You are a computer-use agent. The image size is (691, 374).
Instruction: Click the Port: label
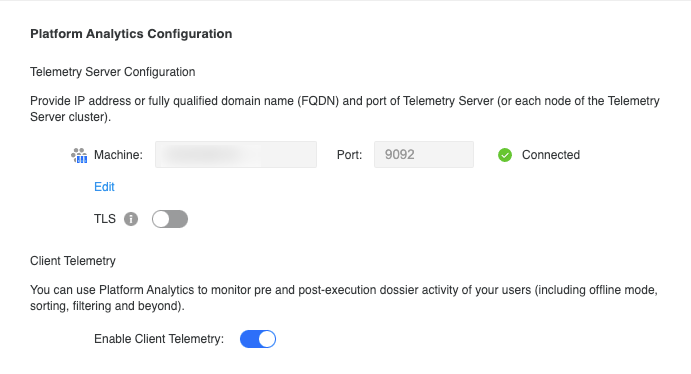[349, 155]
